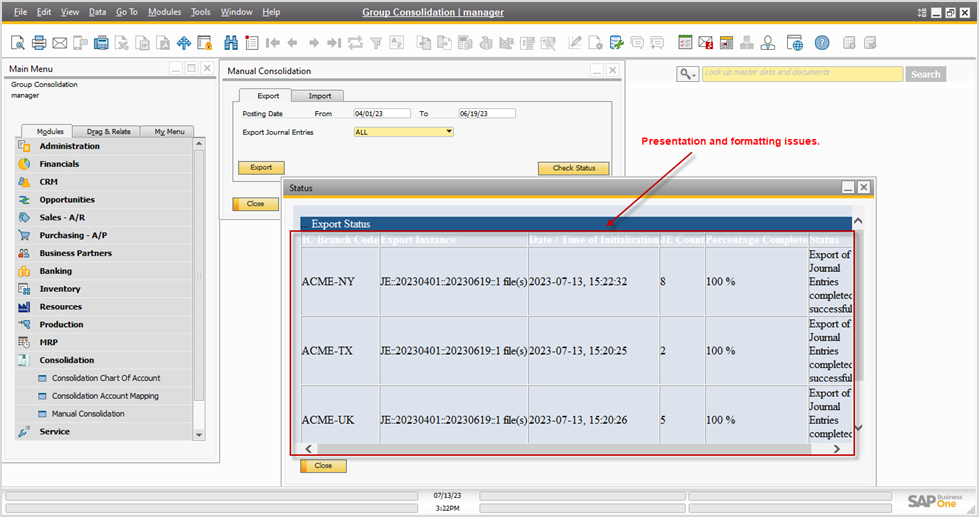
Task: Open Print Preview from toolbar
Action: [x=18, y=43]
